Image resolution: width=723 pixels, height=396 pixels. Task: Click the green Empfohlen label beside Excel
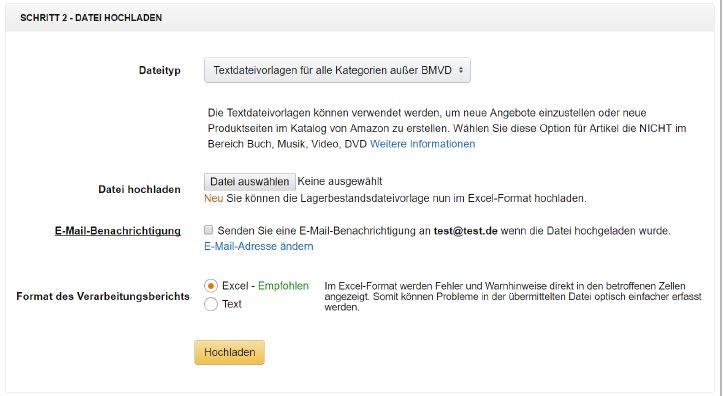coord(283,286)
